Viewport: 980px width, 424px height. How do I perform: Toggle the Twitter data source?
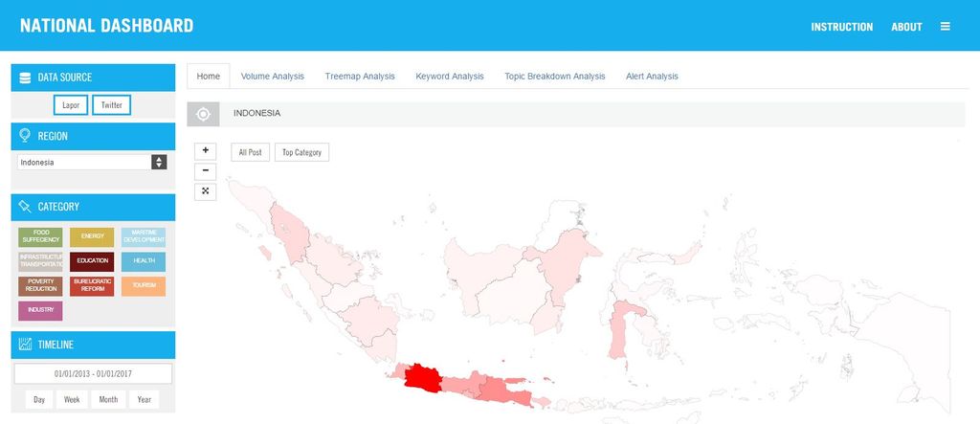111,105
